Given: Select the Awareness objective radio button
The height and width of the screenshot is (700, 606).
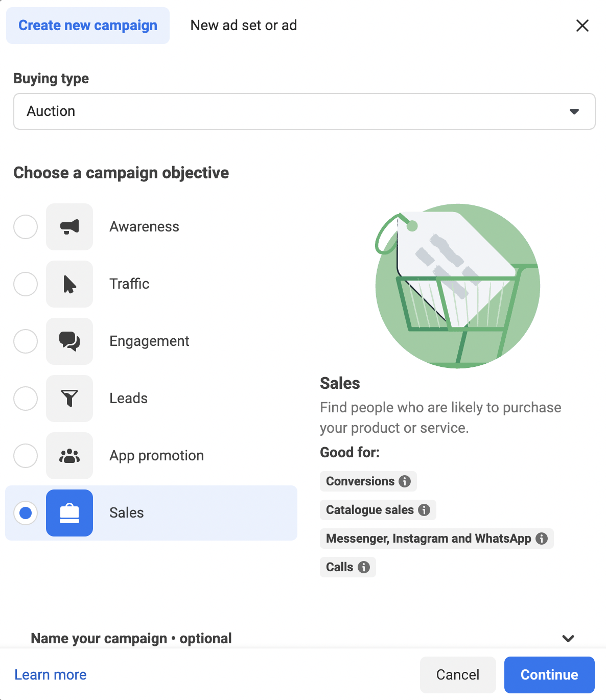Looking at the screenshot, I should tap(25, 227).
